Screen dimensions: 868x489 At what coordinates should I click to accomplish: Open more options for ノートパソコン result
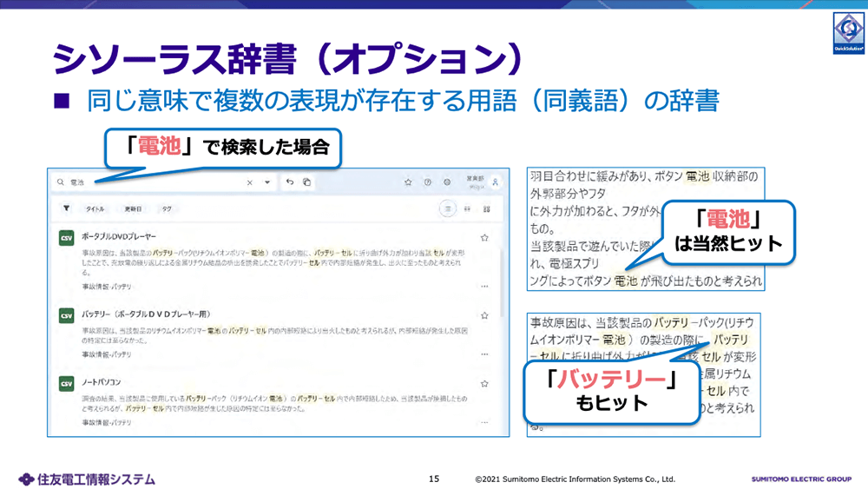coord(484,422)
